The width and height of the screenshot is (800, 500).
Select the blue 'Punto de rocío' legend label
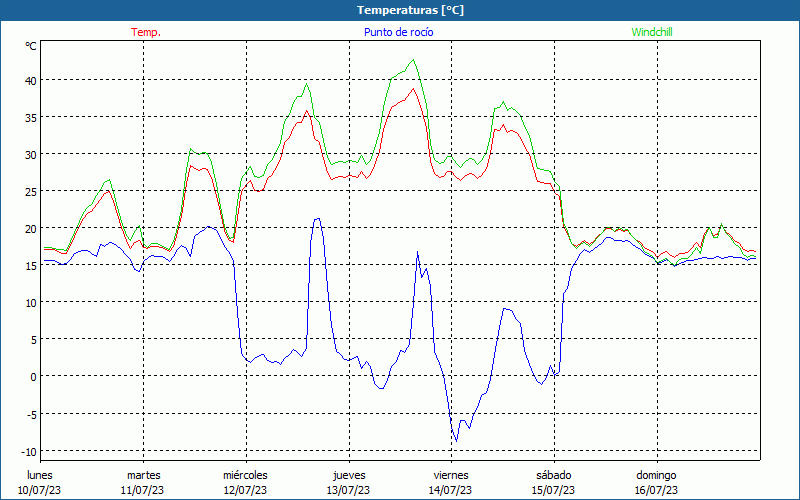[x=398, y=32]
